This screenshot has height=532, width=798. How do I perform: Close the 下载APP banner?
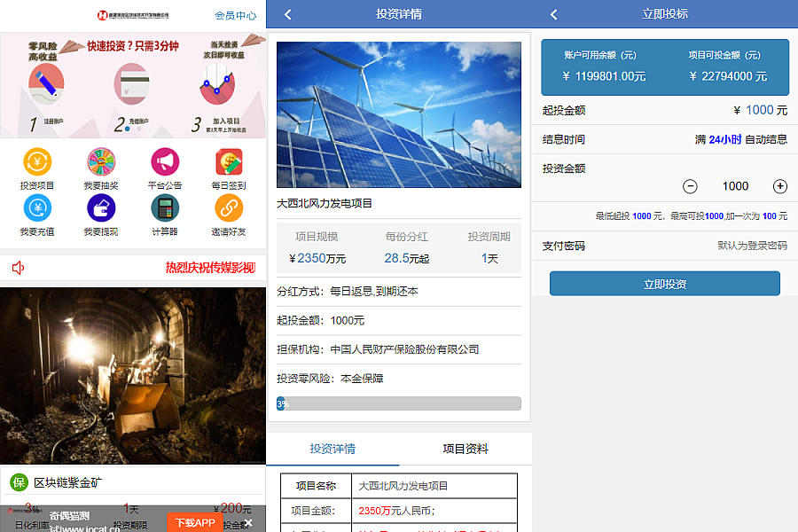248,523
